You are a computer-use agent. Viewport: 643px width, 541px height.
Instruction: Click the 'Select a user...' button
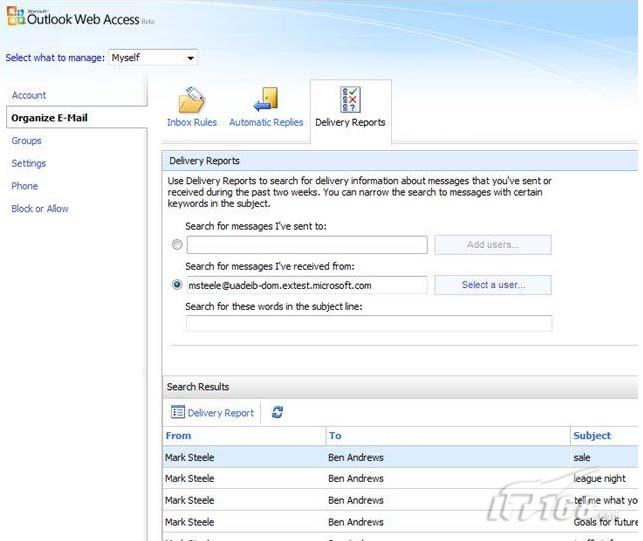coord(493,285)
